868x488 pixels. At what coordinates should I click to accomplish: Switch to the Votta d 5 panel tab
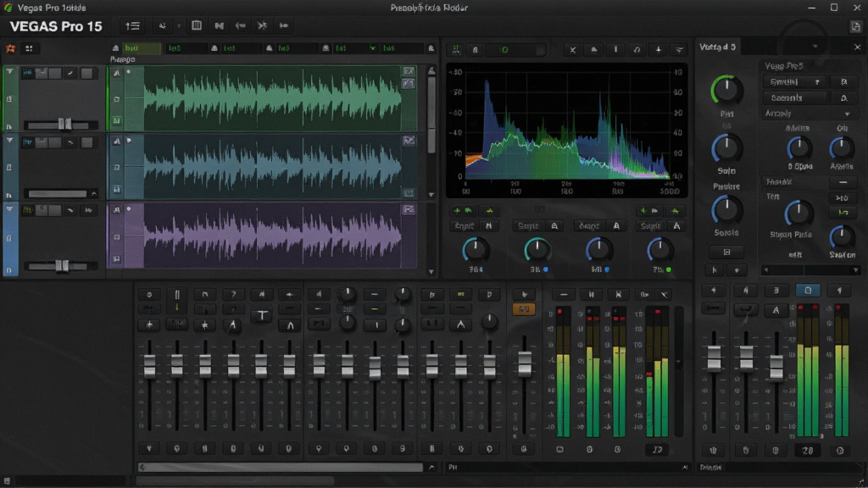pos(717,47)
